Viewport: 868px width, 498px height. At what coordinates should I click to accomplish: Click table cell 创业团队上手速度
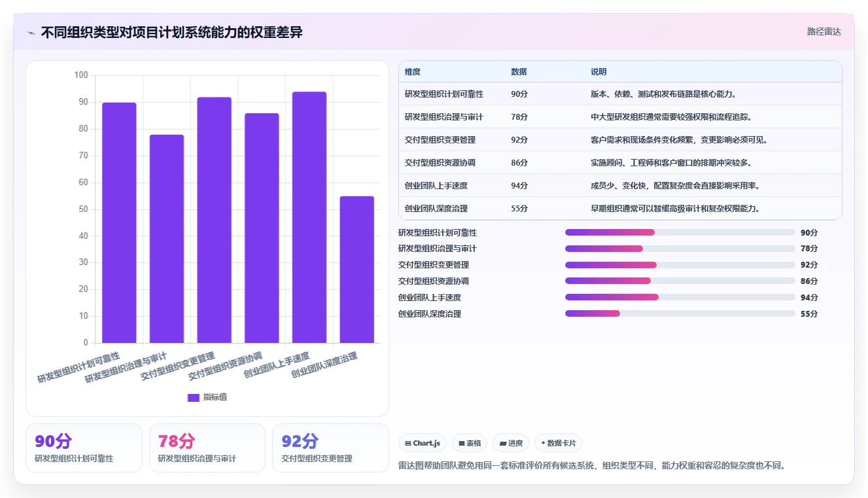[x=436, y=186]
